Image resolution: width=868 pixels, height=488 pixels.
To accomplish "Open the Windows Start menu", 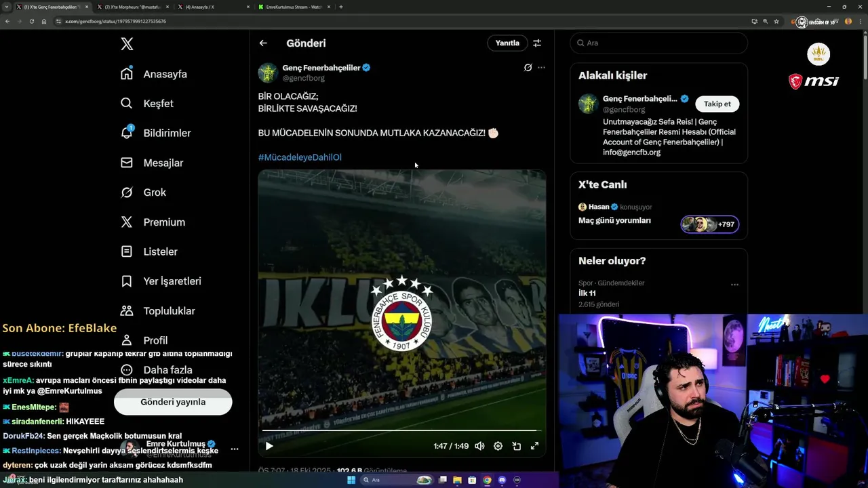I will pos(351,480).
